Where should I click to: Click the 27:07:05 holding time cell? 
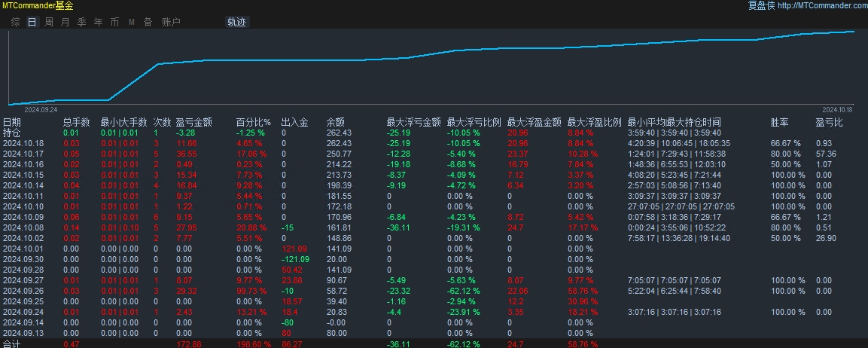click(681, 206)
